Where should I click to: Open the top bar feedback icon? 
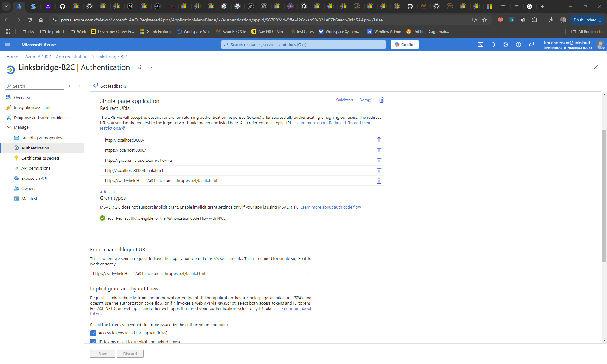click(531, 45)
